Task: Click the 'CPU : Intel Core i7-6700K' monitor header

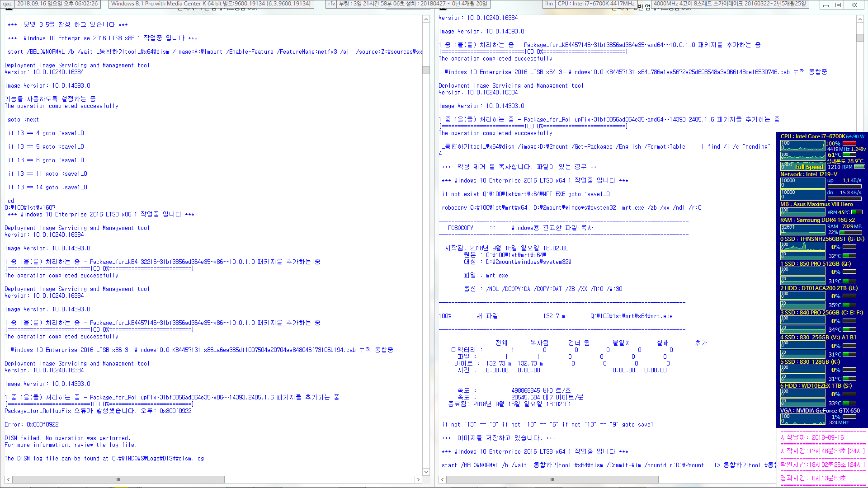Action: coord(812,136)
